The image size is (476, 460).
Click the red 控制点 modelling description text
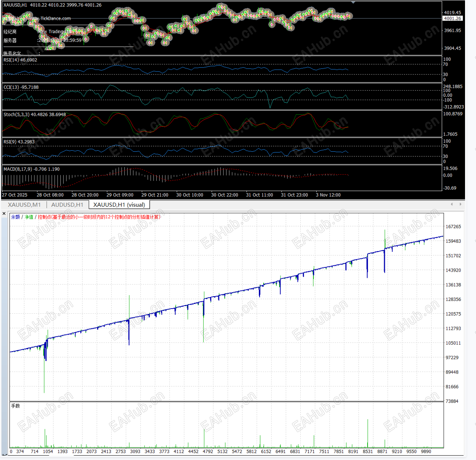point(99,217)
